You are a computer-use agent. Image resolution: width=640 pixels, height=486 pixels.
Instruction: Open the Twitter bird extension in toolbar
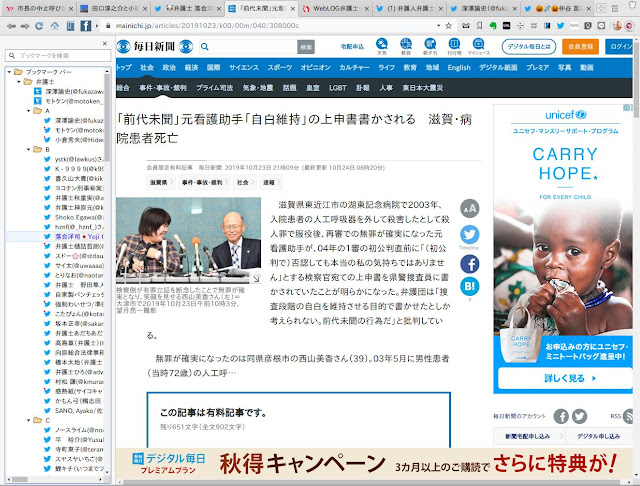coord(560,26)
